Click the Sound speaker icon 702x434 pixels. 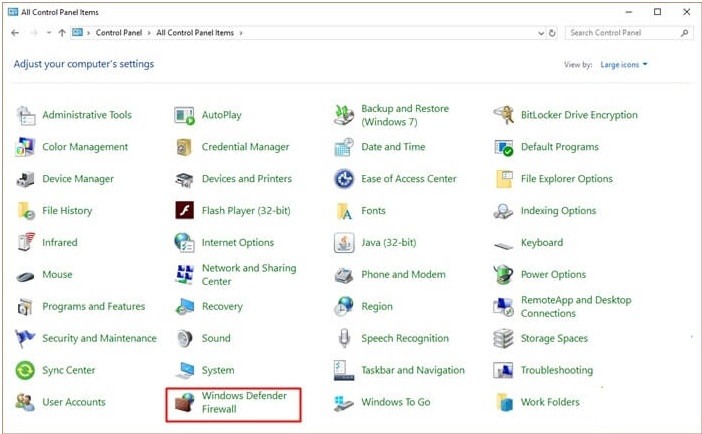click(184, 339)
